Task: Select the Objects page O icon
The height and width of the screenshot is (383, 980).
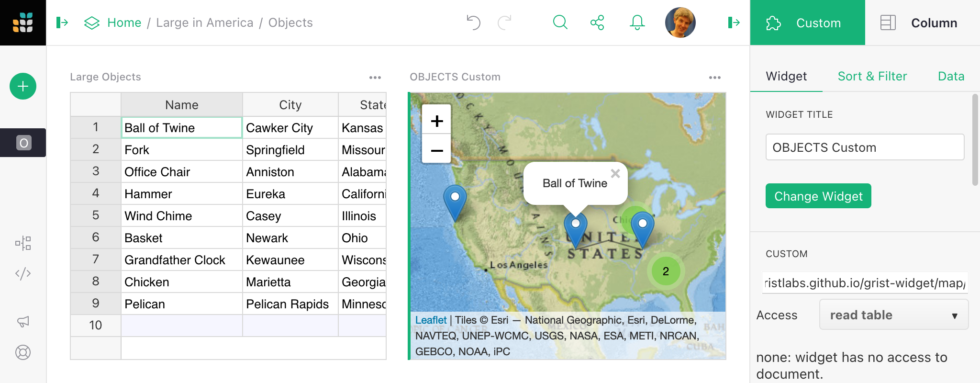Action: (23, 143)
